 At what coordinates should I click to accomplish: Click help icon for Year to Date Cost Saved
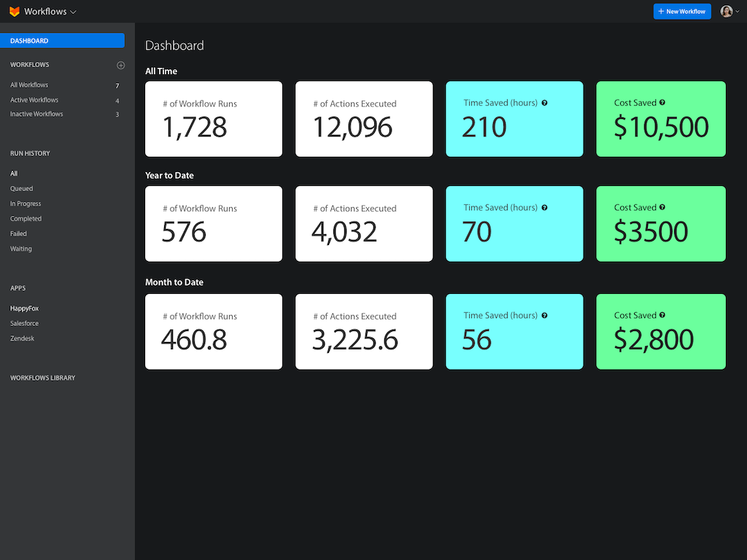(662, 208)
